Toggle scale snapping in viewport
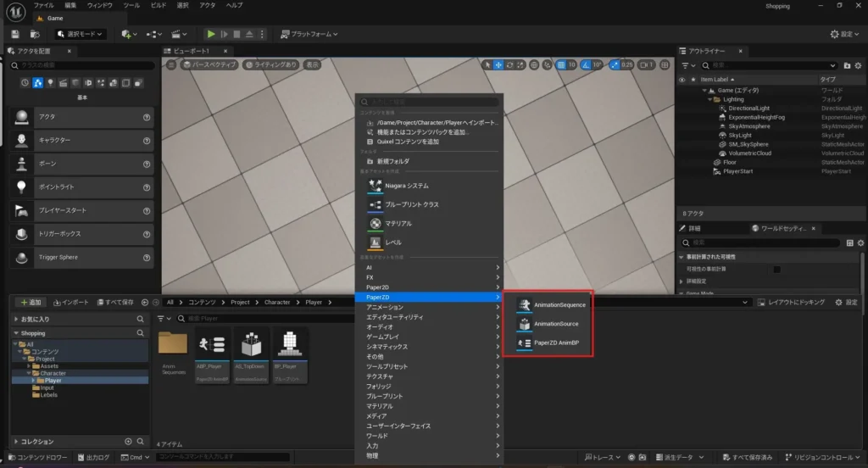This screenshot has height=468, width=868. 615,64
